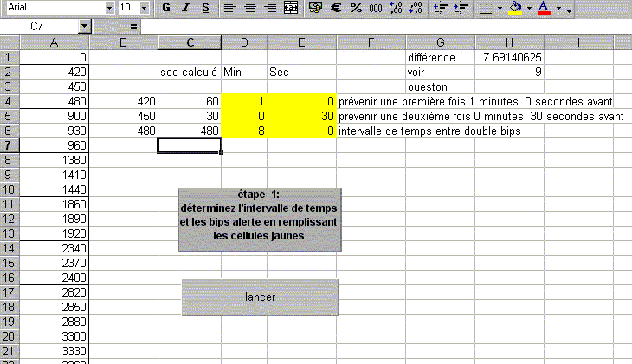Screen dimensions: 632x364
Task: Open the font size dropdown showing 10
Action: 144,8
